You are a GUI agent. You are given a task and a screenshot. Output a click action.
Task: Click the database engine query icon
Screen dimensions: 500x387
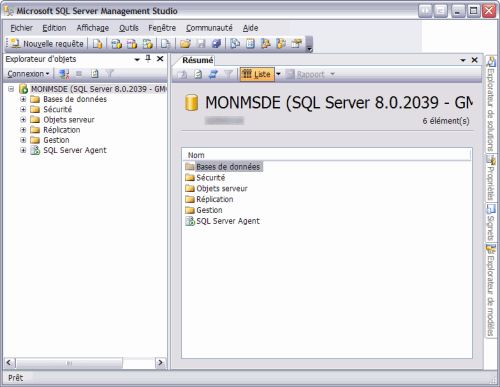[97, 44]
